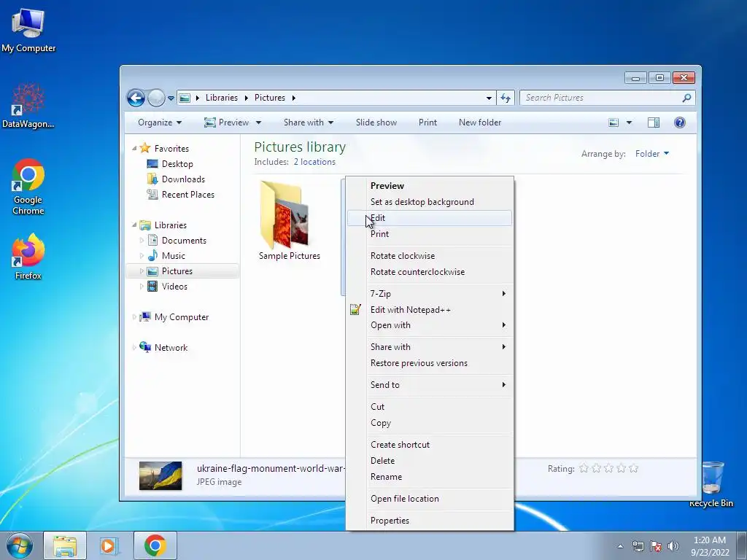Choose Delete in the context menu
The height and width of the screenshot is (560, 747).
[x=430, y=461]
